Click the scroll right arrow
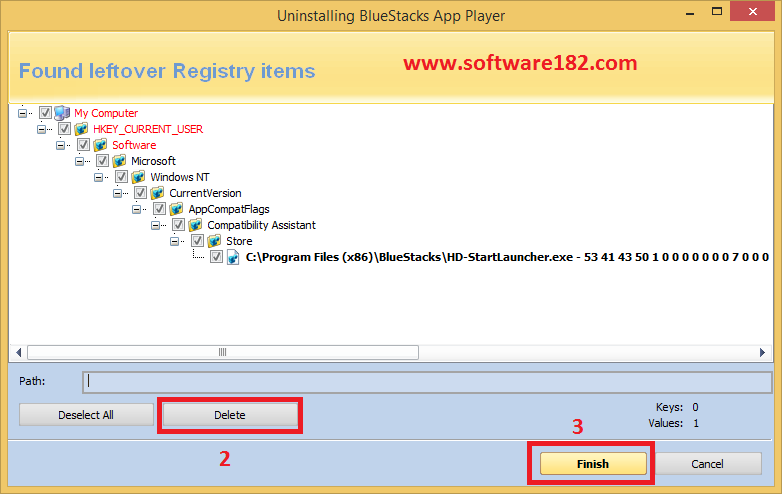The height and width of the screenshot is (494, 782). tap(762, 352)
